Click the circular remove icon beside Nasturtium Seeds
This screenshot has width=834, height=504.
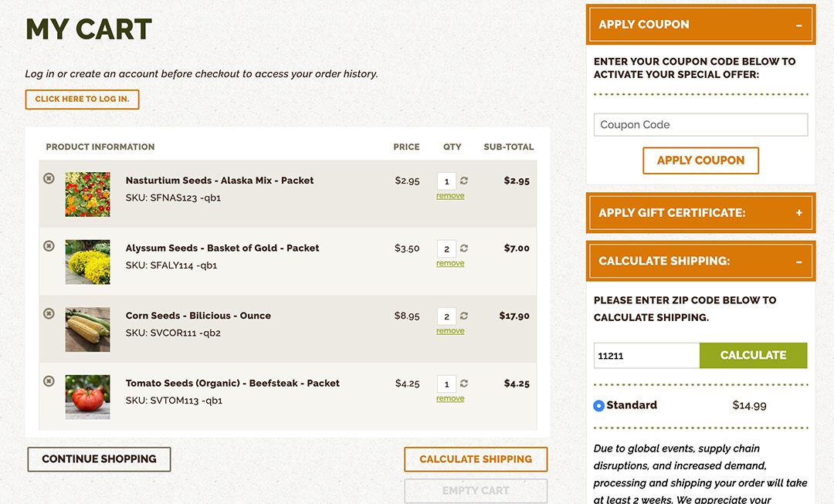49,178
